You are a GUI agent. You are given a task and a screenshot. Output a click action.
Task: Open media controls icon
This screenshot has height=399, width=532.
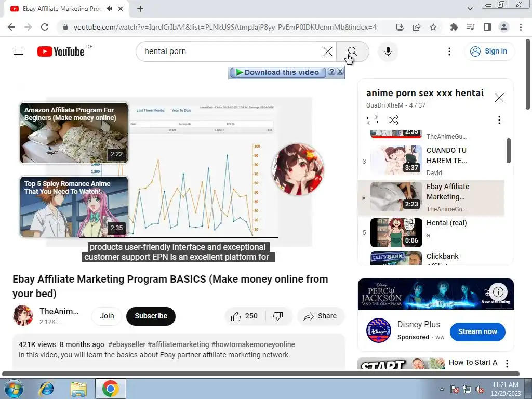point(470,27)
